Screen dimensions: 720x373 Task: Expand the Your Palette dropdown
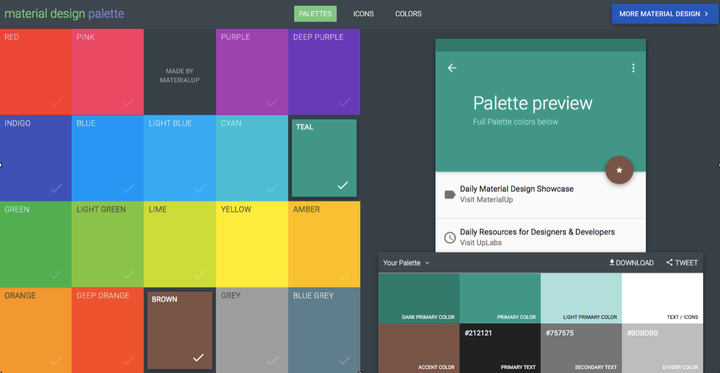point(406,263)
